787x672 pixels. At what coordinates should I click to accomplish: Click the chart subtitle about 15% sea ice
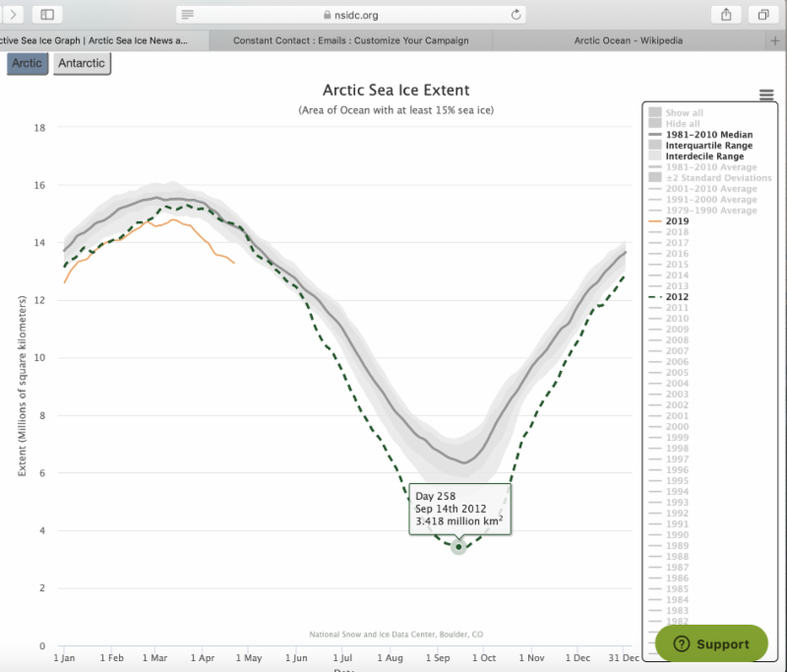396,110
